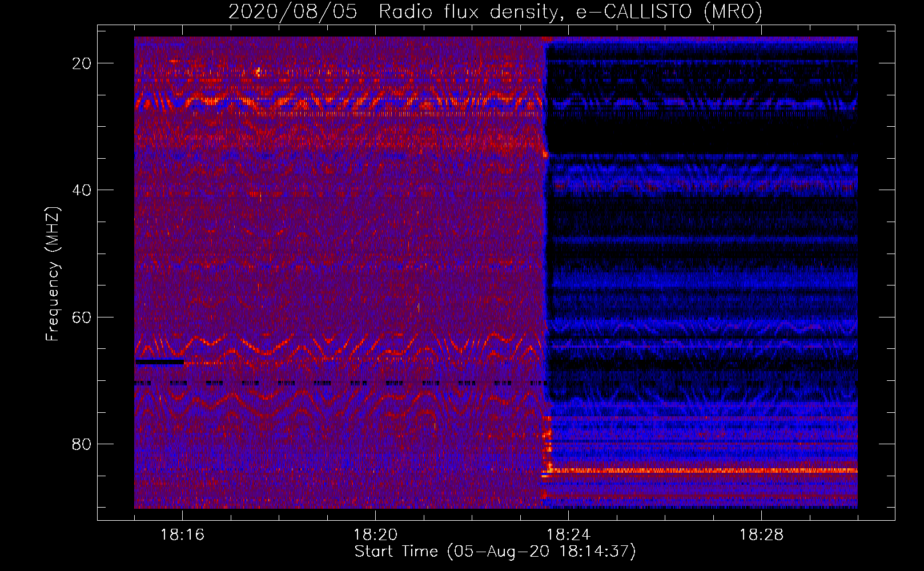Click the 18:24 time tick label
Screen dimensions: 924x571
click(x=568, y=535)
